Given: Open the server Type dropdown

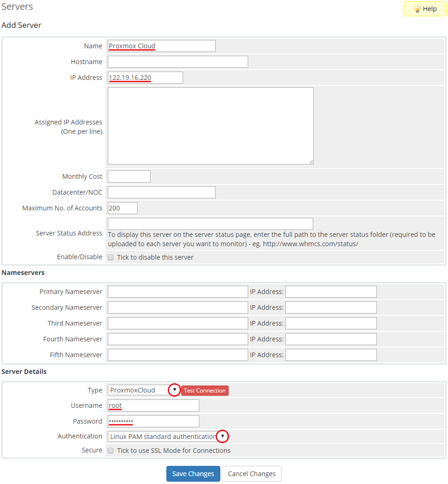Looking at the screenshot, I should coord(144,390).
